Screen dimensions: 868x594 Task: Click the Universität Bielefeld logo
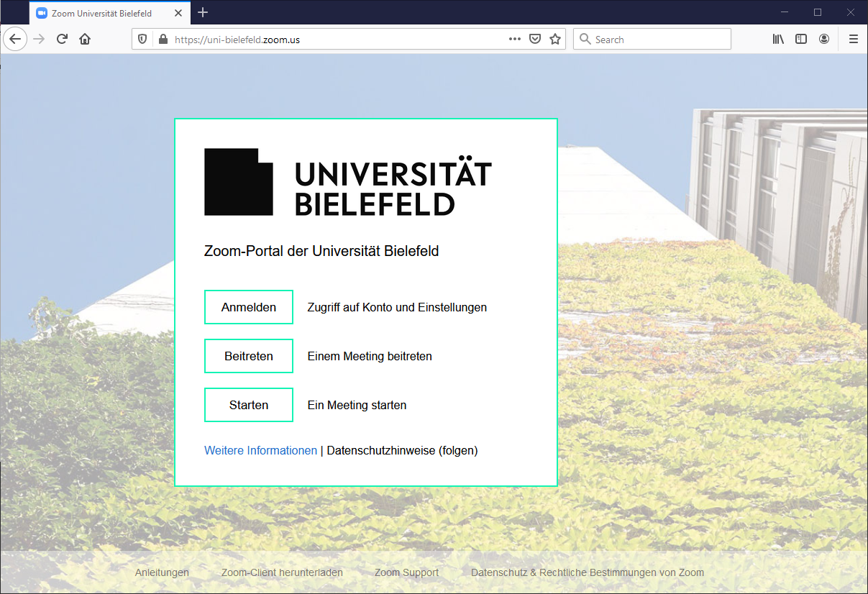[x=348, y=182]
